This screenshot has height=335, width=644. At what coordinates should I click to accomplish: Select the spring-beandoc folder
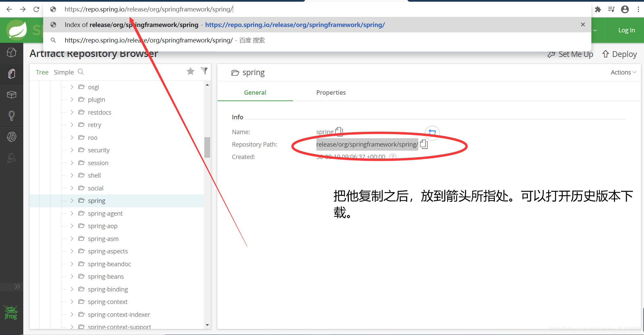(x=109, y=264)
